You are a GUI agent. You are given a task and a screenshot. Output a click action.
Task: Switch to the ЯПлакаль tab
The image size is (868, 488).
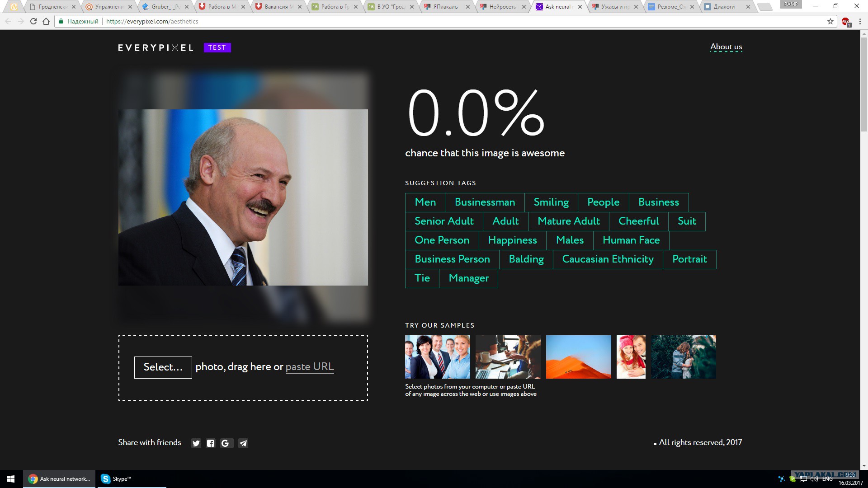tap(445, 7)
